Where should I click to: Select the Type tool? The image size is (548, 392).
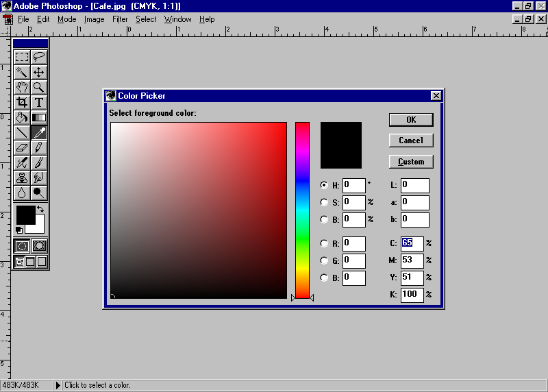[39, 103]
